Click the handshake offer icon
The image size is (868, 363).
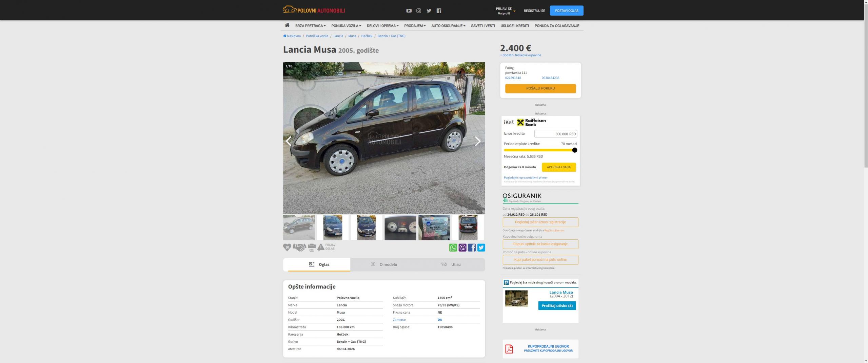click(299, 248)
